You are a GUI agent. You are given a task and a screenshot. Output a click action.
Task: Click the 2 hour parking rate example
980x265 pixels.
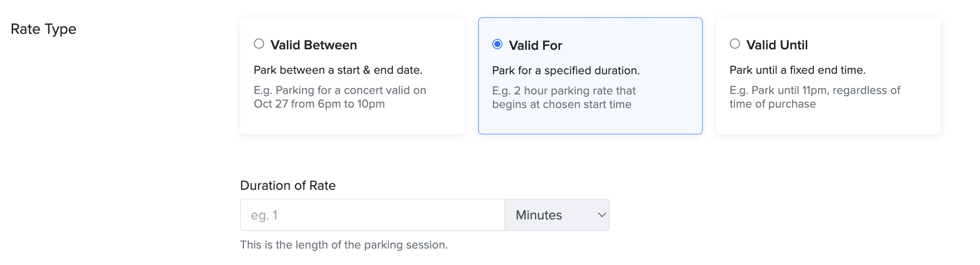click(563, 97)
